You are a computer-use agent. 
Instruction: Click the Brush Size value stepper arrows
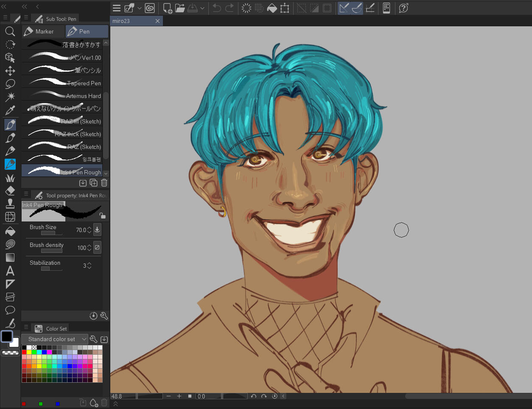click(89, 230)
